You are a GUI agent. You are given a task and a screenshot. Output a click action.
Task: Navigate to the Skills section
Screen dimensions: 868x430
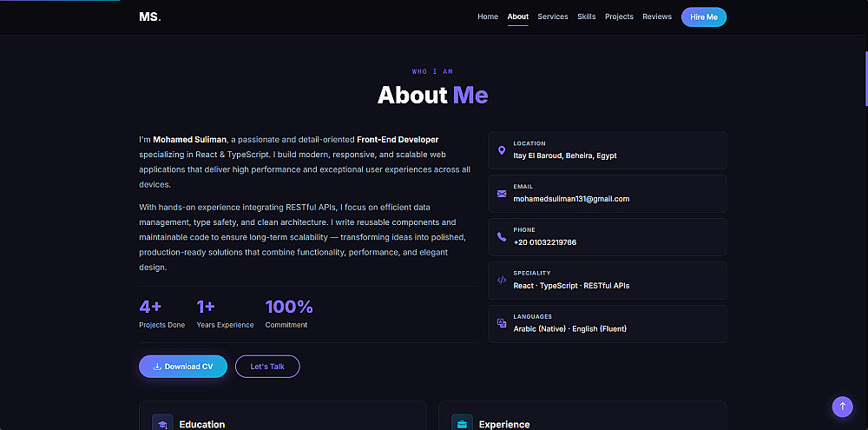tap(587, 17)
